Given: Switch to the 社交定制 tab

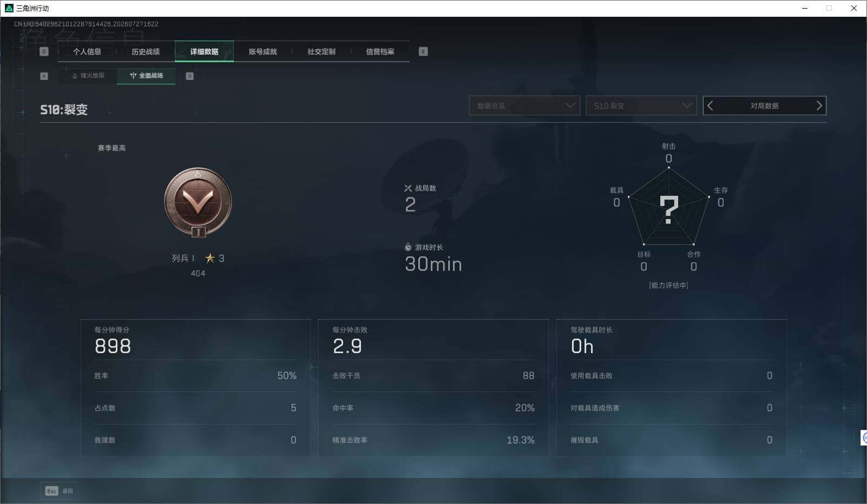Looking at the screenshot, I should pos(321,51).
